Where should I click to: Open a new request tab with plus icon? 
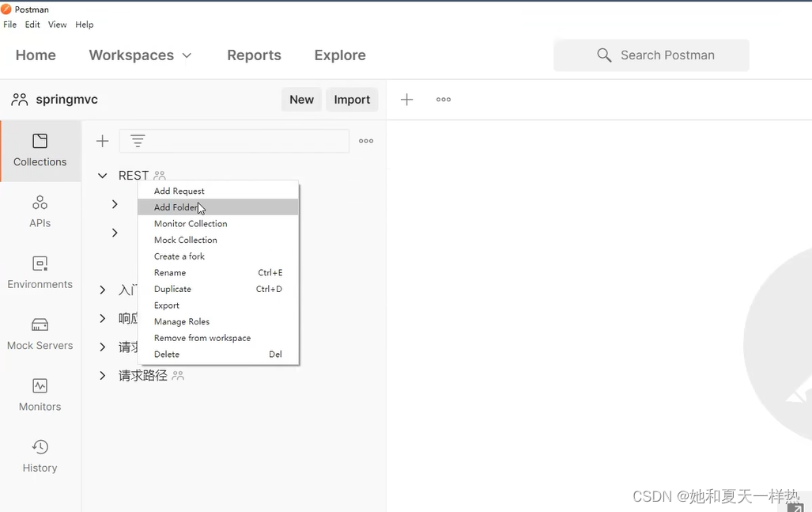point(407,100)
